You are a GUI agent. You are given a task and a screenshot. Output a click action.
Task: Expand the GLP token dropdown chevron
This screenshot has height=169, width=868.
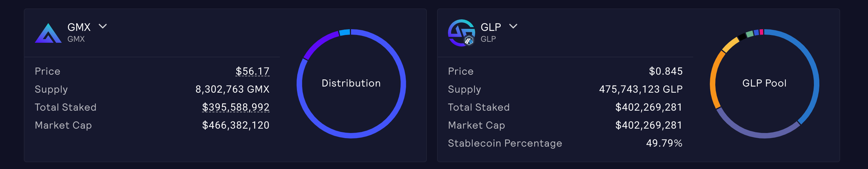tap(513, 26)
